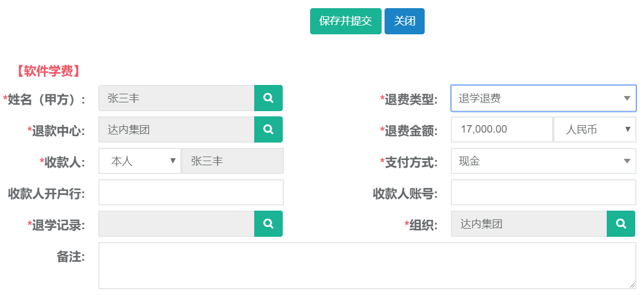Click the 保存并提交 button
The width and height of the screenshot is (644, 295).
[x=346, y=22]
